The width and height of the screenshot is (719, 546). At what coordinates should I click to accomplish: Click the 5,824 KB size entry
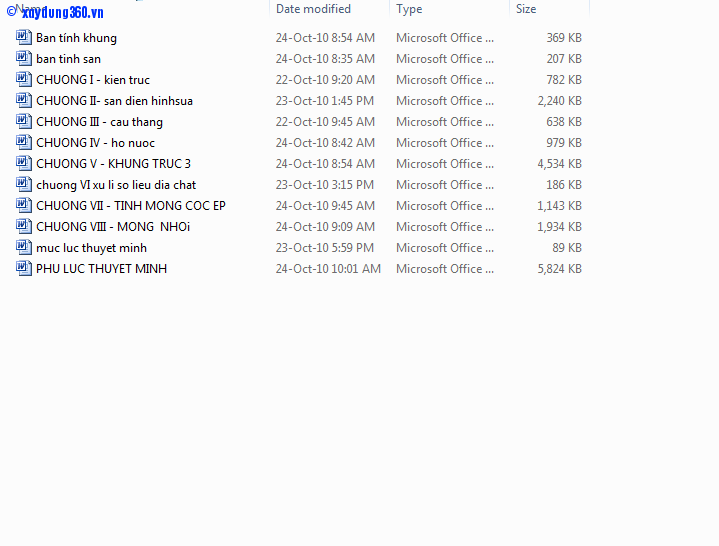point(559,269)
